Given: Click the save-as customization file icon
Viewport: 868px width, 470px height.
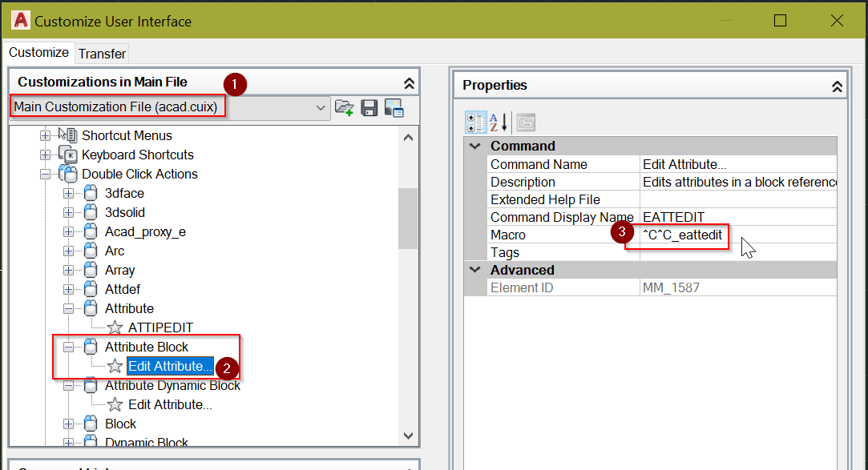Looking at the screenshot, I should coord(393,107).
